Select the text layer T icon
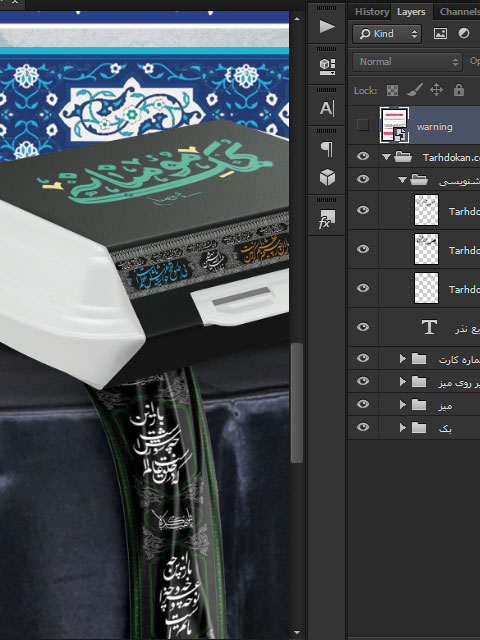 coord(429,327)
